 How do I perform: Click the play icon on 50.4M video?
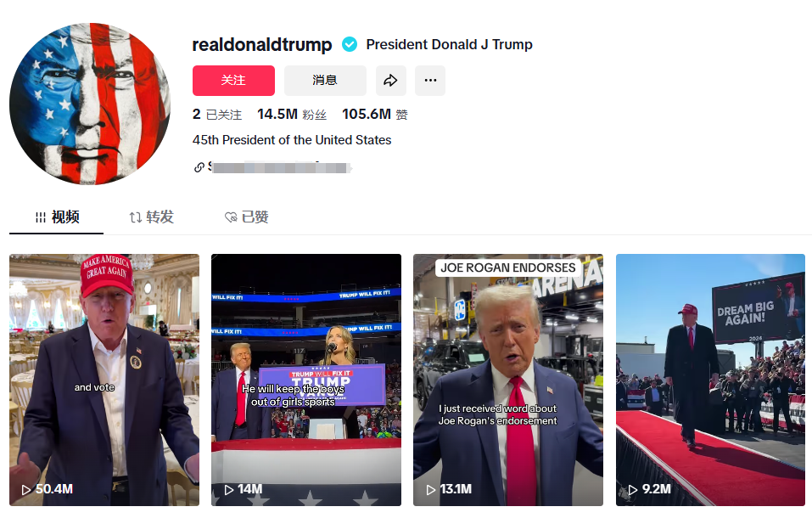click(26, 489)
